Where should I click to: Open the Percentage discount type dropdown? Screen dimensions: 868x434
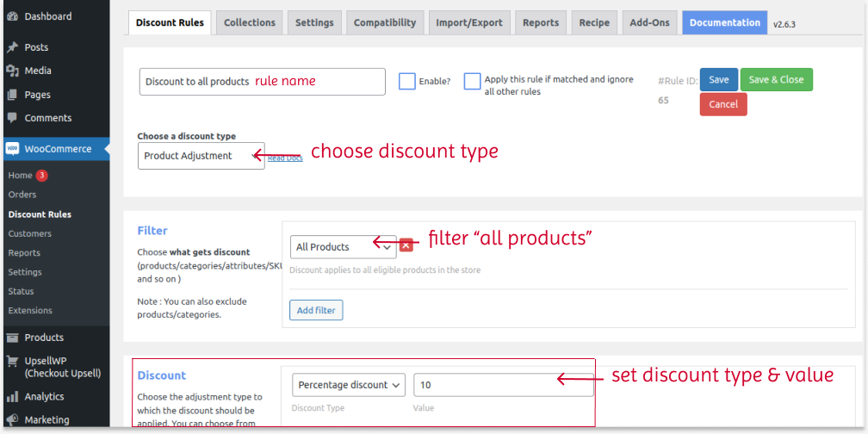point(349,385)
